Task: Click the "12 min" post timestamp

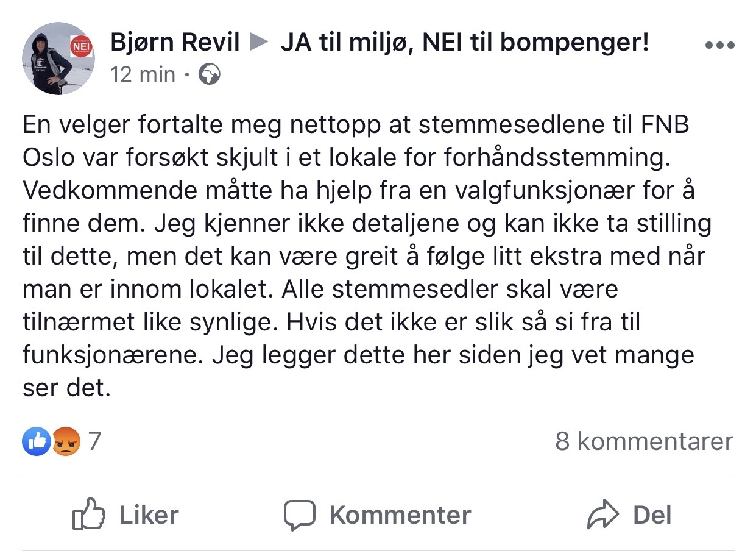Action: pyautogui.click(x=143, y=75)
